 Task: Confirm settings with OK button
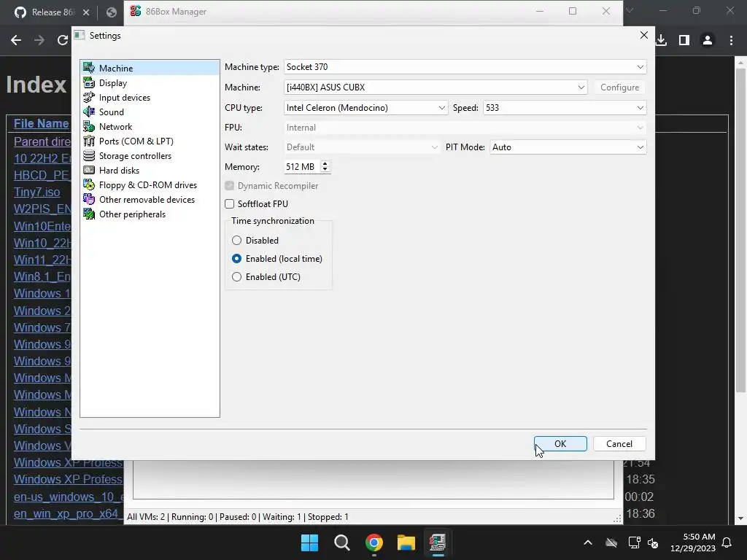point(560,444)
